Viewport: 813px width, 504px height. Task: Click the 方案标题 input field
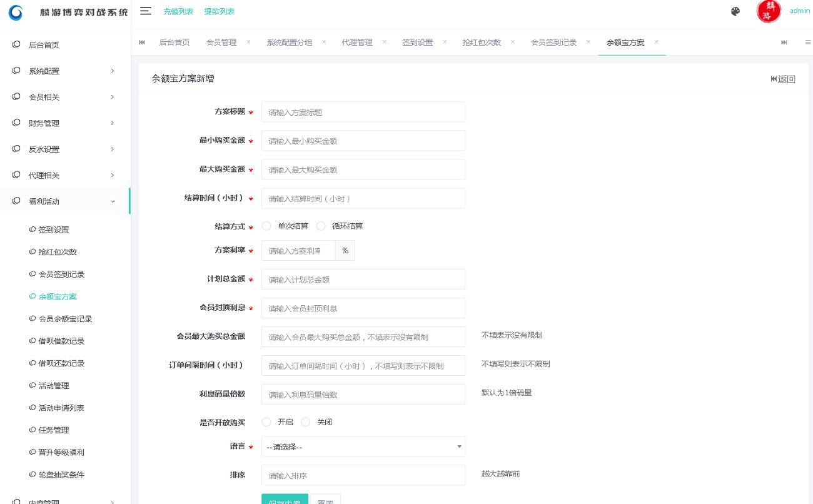click(x=363, y=112)
